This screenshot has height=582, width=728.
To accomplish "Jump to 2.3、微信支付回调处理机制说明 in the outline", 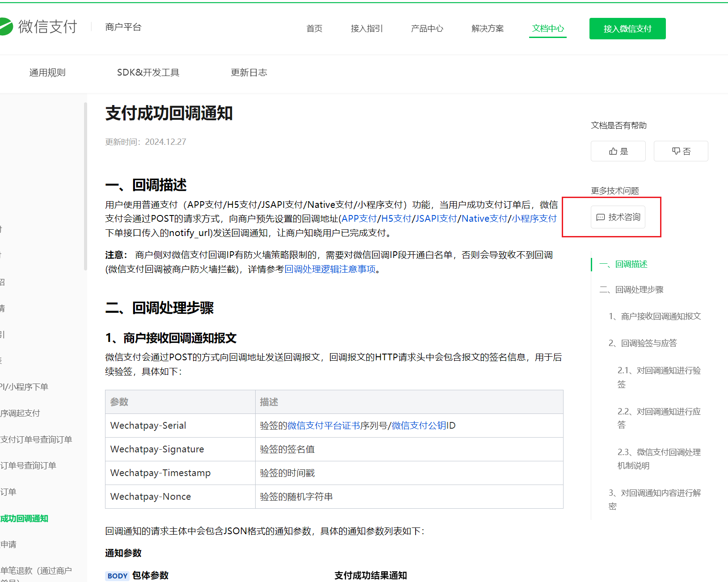I will click(x=659, y=459).
